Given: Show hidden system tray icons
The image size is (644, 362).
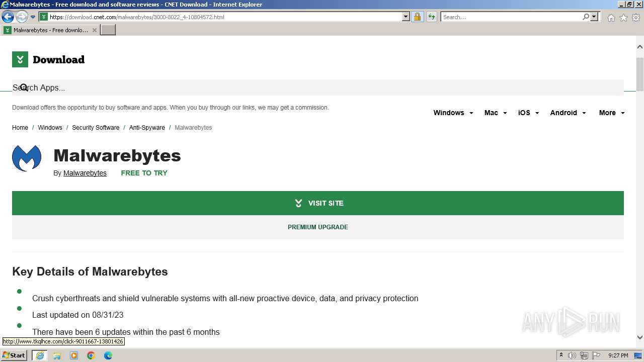Looking at the screenshot, I should click(561, 355).
